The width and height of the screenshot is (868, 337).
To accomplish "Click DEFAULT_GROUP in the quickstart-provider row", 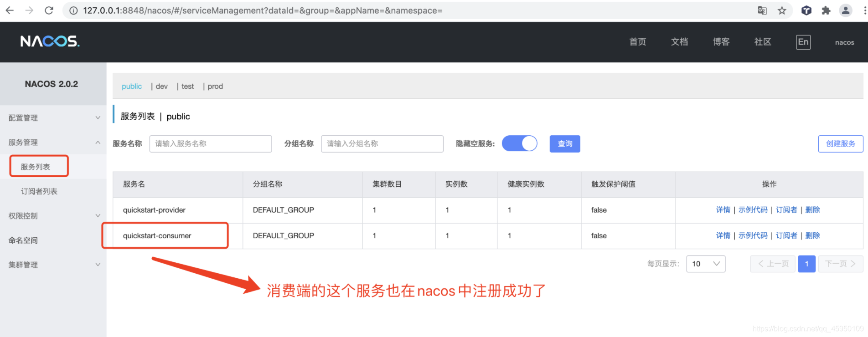I will [284, 210].
